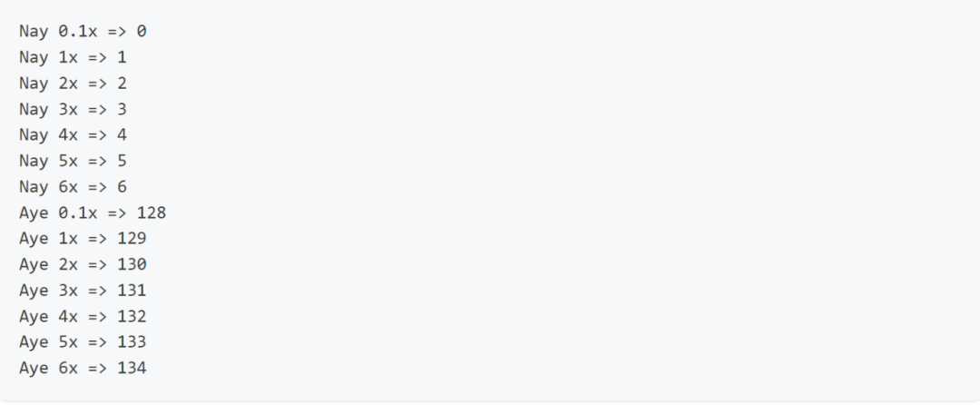Click the line "Nay 5x => 5"

click(x=73, y=161)
